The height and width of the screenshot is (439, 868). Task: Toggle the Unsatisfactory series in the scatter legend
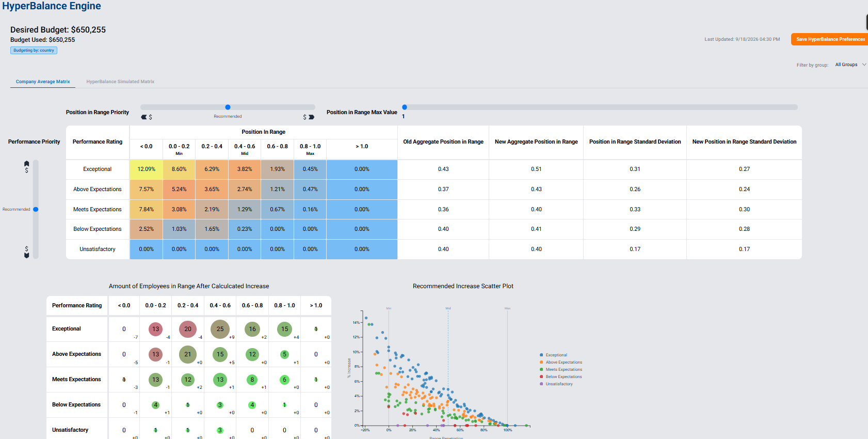click(x=556, y=384)
